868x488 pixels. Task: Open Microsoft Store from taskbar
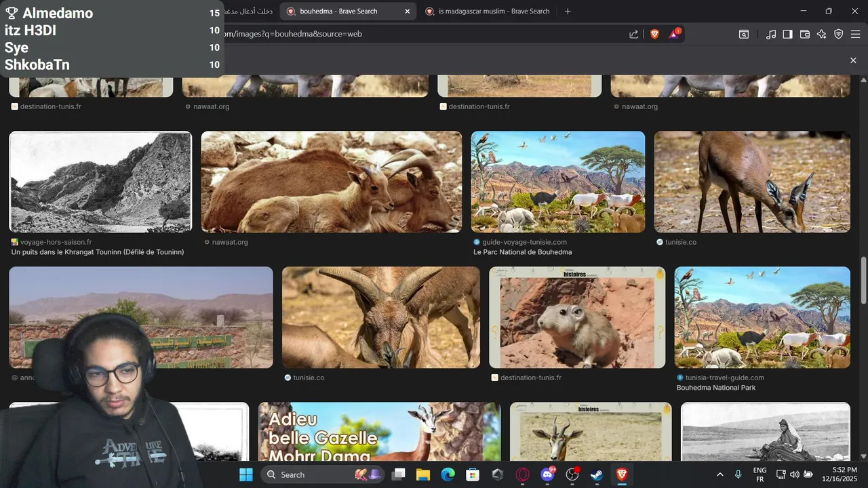tap(473, 474)
